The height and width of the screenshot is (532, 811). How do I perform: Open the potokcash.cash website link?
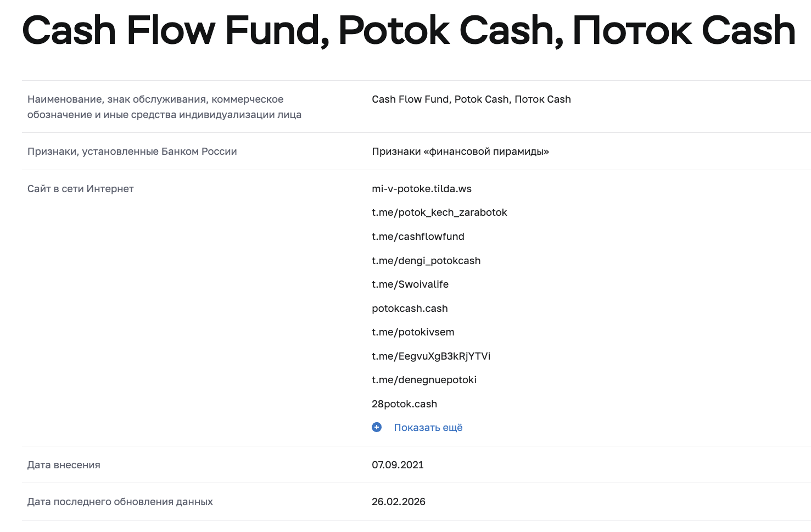(x=410, y=309)
